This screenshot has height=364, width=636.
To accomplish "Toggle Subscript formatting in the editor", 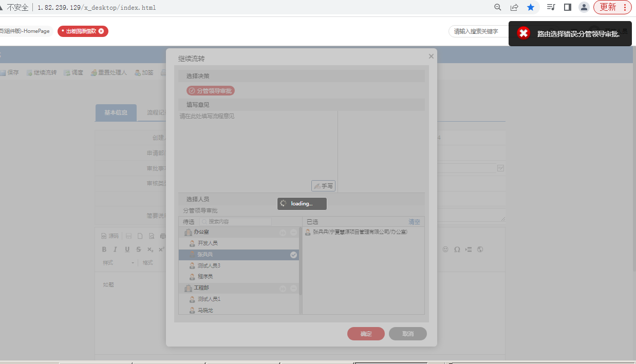I will (x=150, y=250).
